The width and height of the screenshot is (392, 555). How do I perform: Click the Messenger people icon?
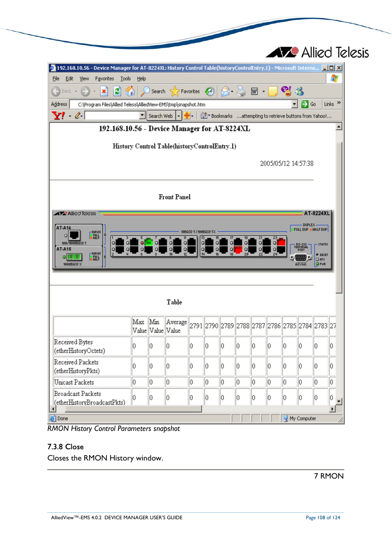pos(299,91)
